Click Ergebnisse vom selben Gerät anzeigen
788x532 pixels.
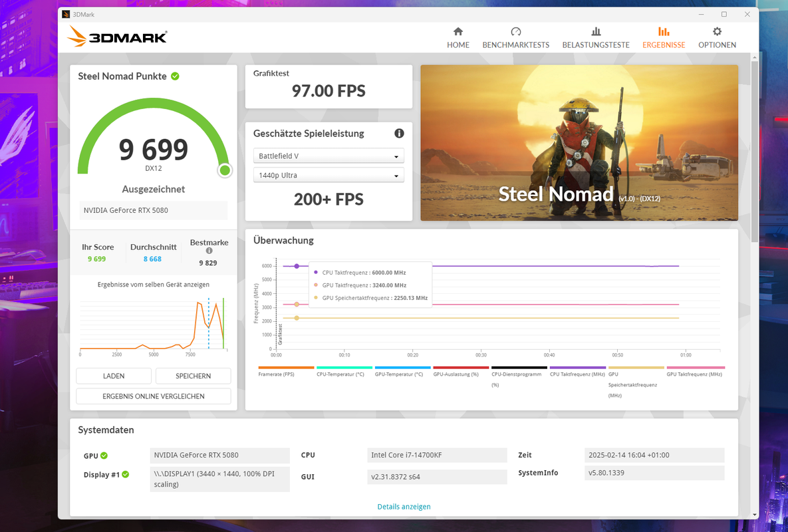[x=154, y=285]
